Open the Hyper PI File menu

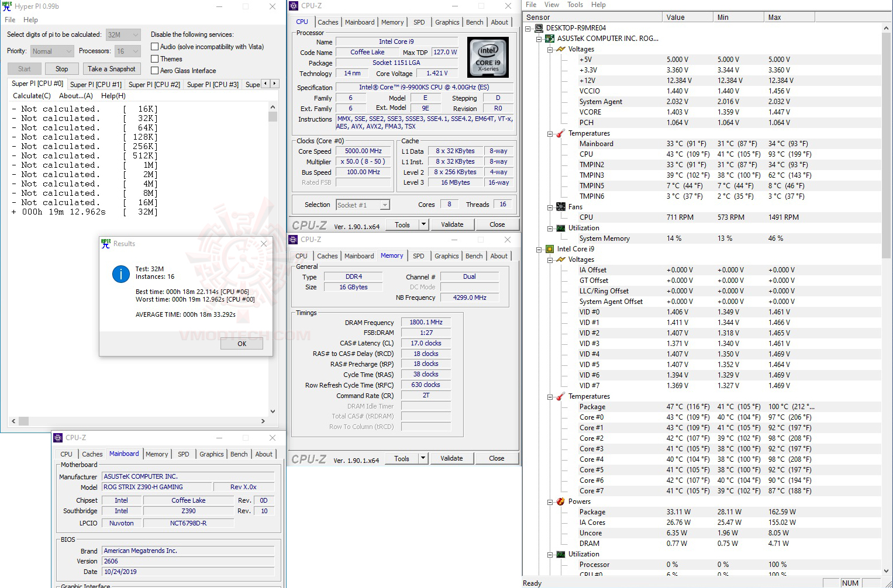[x=10, y=20]
